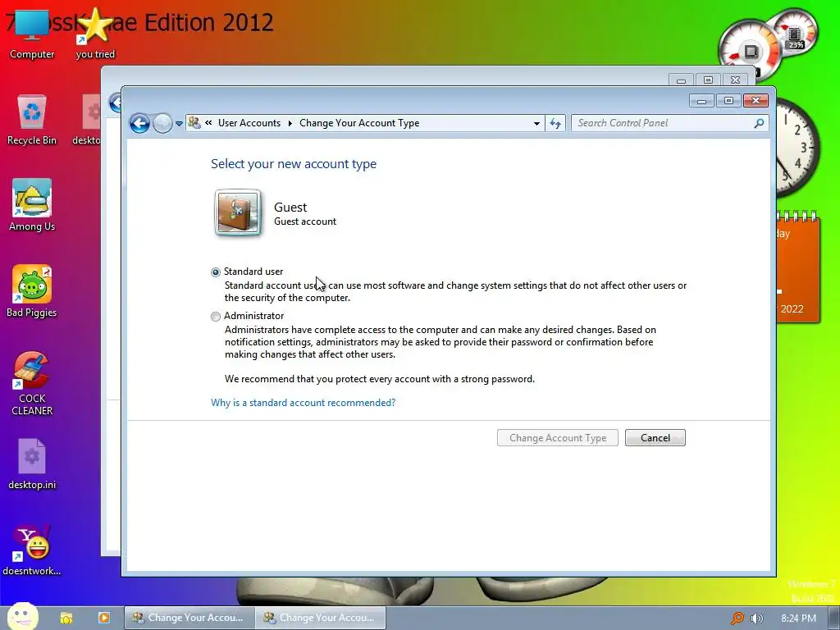Screen dimensions: 840x630
Task: Open the Computer desktop icon
Action: point(32,33)
